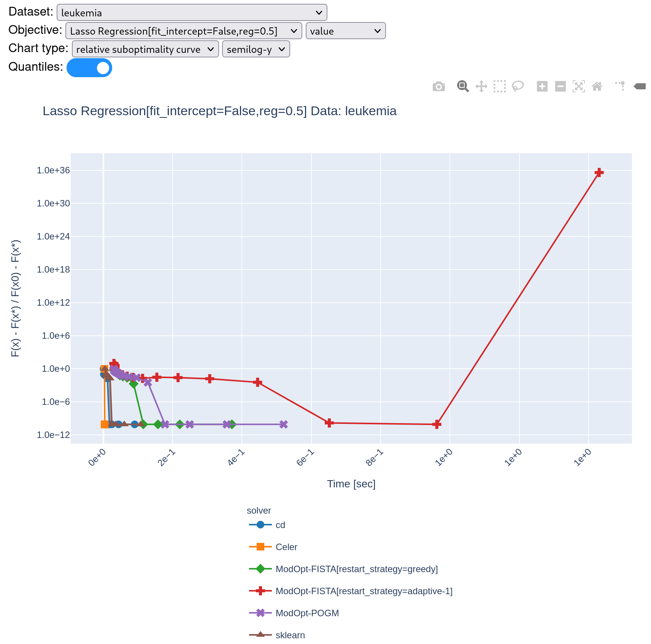Open the Objective Lasso Regression dropdown
Viewport: 651px width, 644px height.
(x=184, y=31)
